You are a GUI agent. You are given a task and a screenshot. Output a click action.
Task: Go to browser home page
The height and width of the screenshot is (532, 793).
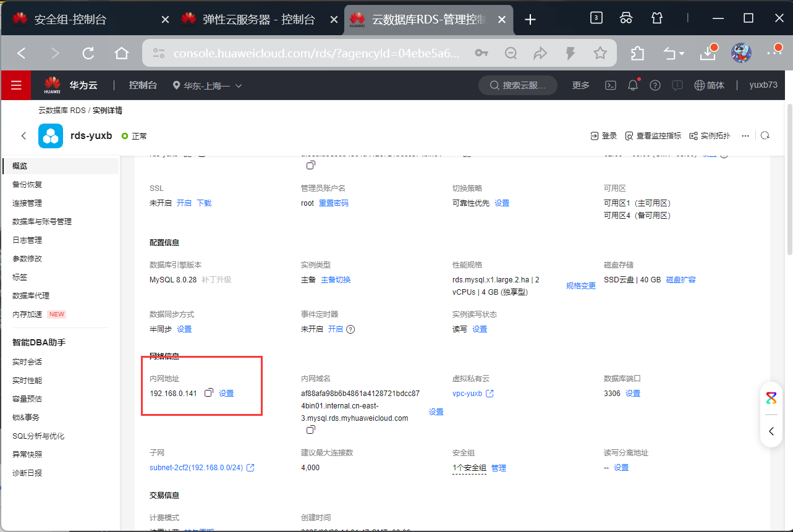click(x=122, y=53)
